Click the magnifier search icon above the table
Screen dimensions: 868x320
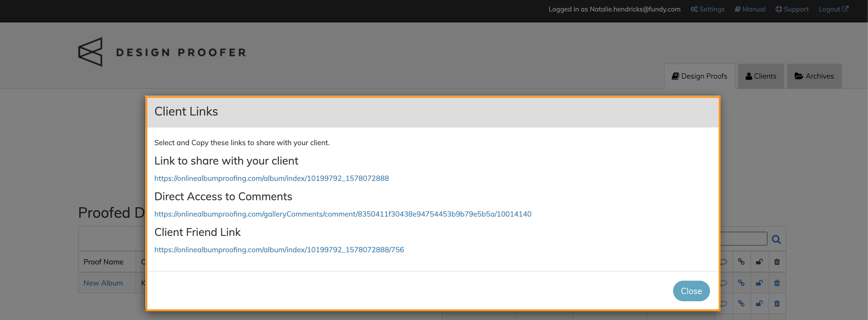pyautogui.click(x=776, y=239)
